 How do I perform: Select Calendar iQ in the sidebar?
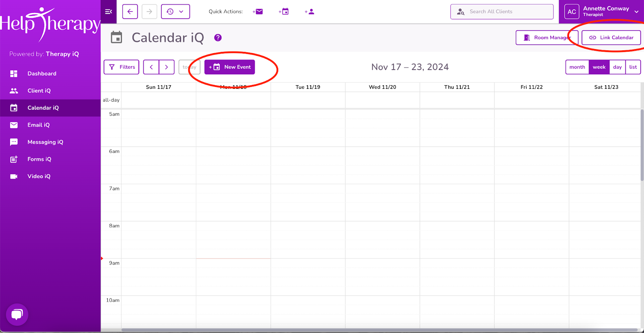[50, 108]
